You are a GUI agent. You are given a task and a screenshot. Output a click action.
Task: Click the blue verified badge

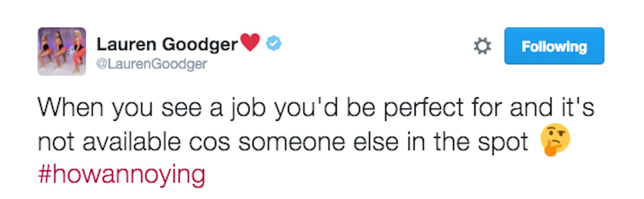pos(274,43)
